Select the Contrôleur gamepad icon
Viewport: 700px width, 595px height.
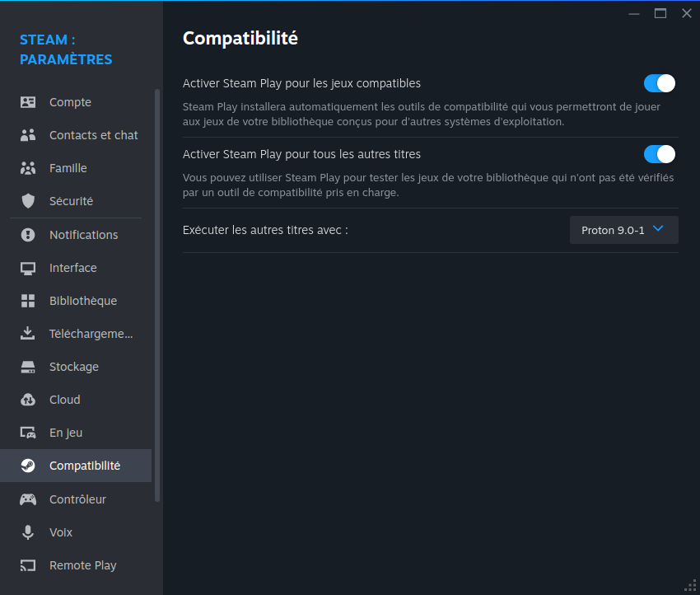[x=28, y=499]
